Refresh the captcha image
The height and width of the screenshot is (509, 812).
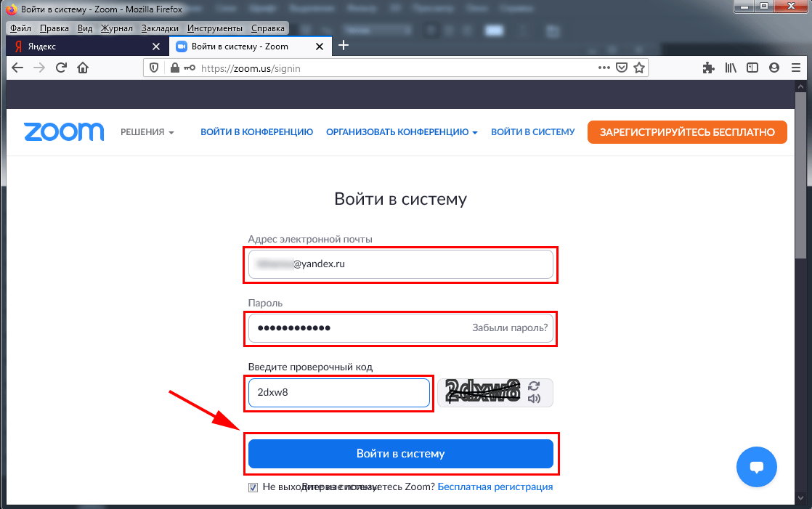(x=534, y=386)
